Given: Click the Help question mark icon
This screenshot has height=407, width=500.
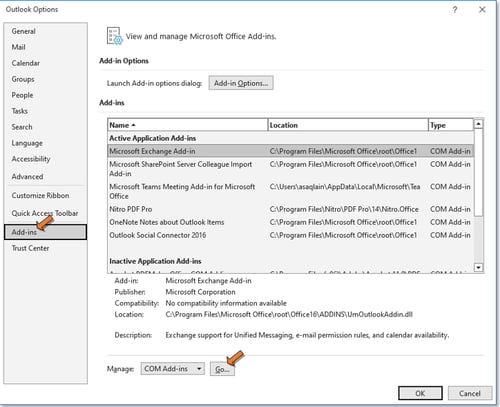Looking at the screenshot, I should (x=455, y=10).
